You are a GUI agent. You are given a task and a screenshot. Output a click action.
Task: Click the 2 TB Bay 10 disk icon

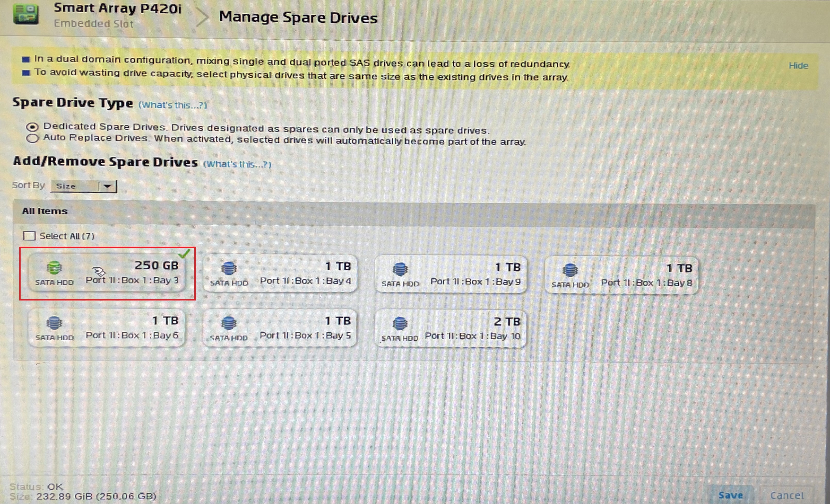[x=400, y=324]
